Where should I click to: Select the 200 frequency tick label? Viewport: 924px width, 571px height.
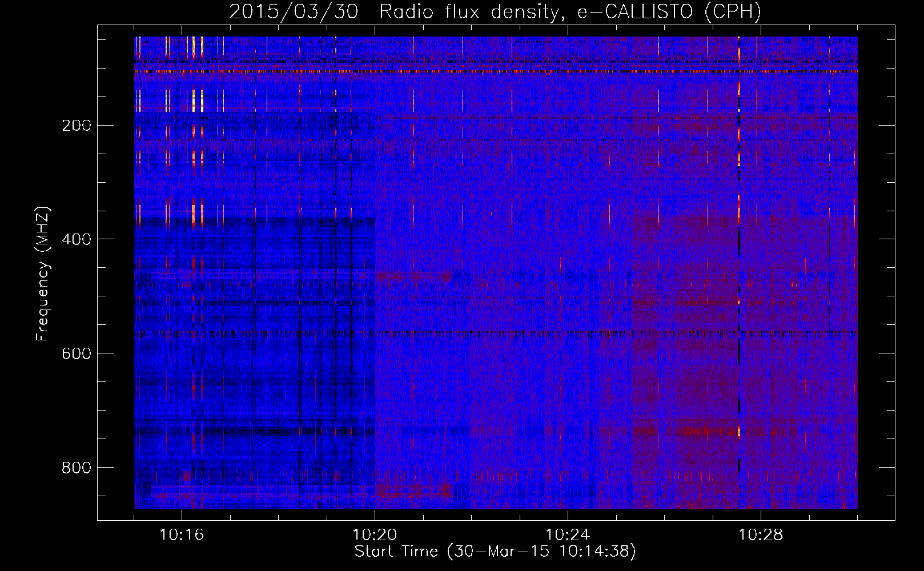coord(77,125)
